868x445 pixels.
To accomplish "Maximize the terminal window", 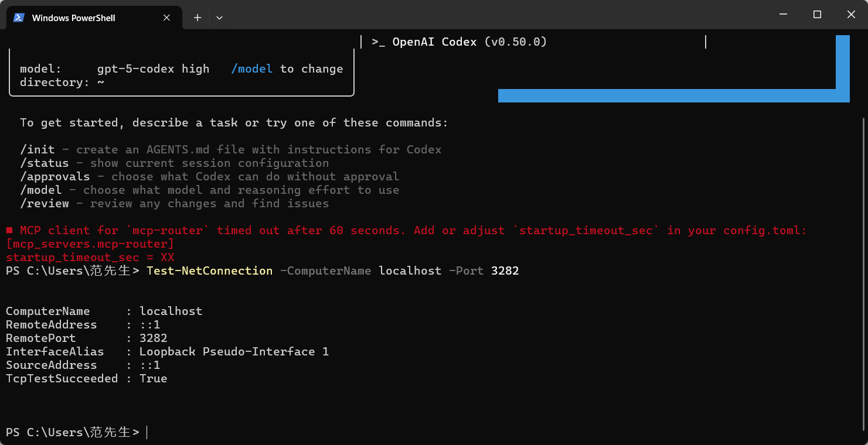I will [817, 14].
